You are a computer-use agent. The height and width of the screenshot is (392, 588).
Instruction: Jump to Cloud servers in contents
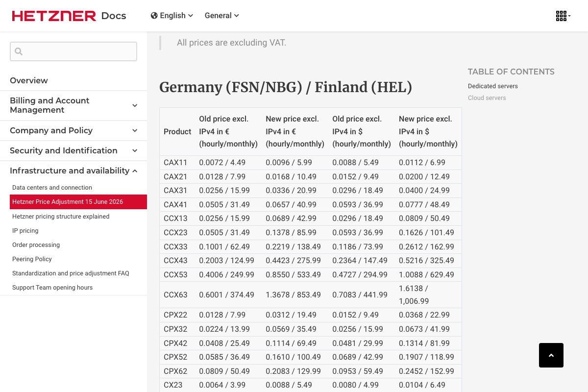[x=487, y=98]
